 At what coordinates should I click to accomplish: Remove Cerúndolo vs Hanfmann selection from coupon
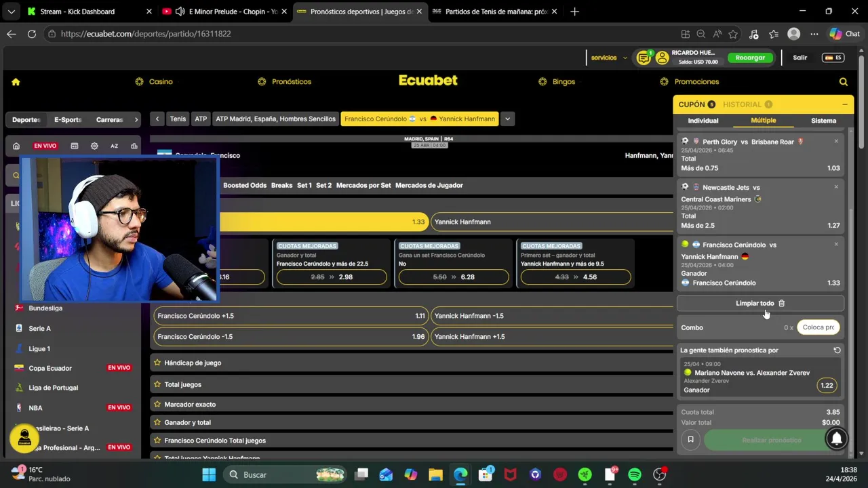click(x=836, y=244)
